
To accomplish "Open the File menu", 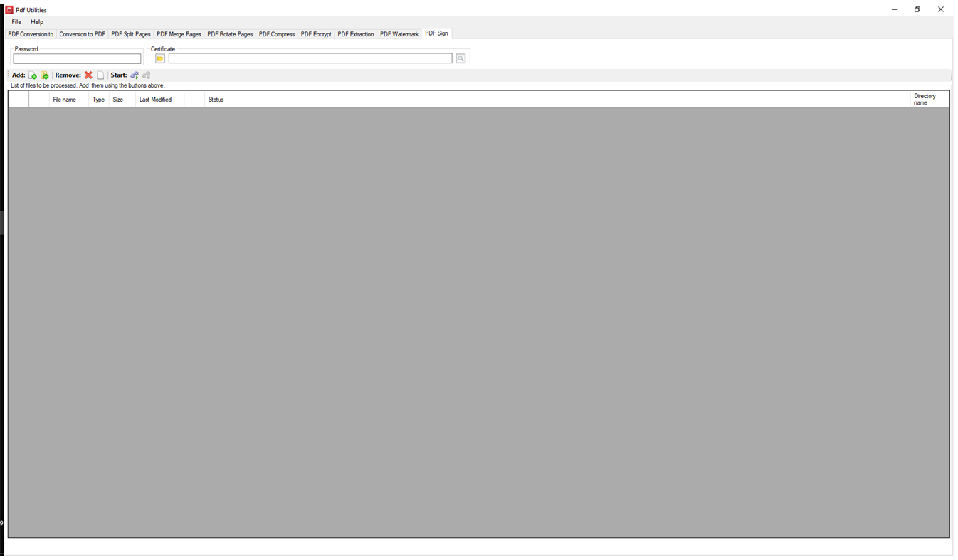I will point(16,22).
